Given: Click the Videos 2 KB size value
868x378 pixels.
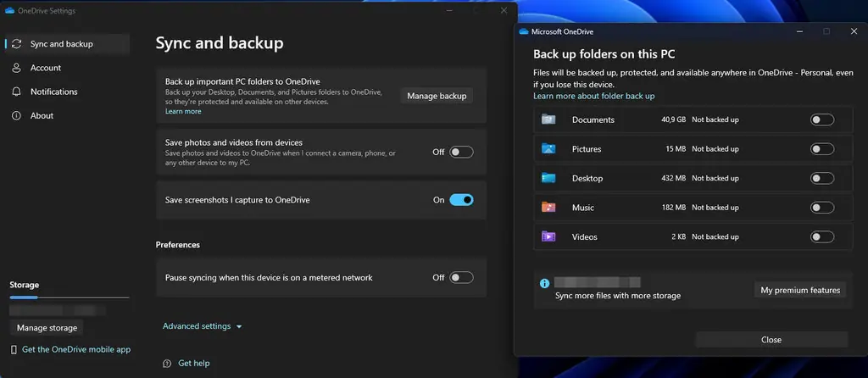Looking at the screenshot, I should point(679,236).
